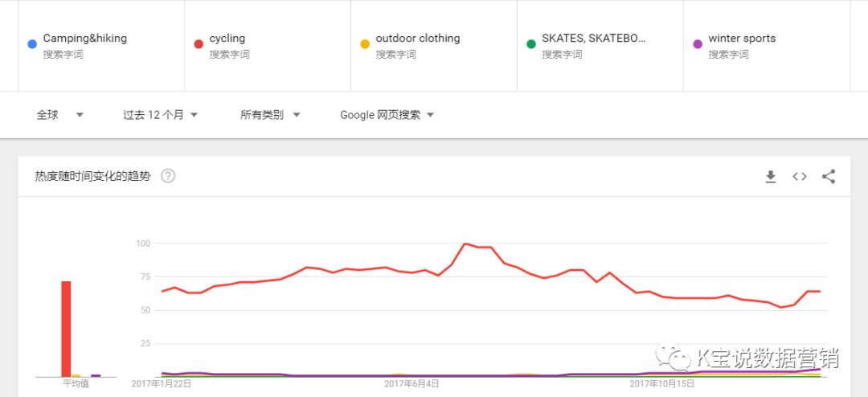The height and width of the screenshot is (397, 868).
Task: Click the yellow outdoor clothing dot
Action: coord(365,44)
